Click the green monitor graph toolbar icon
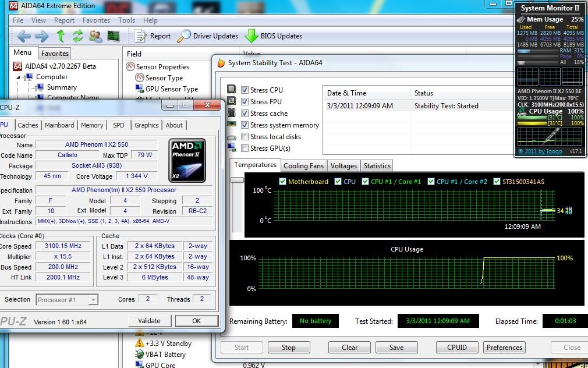This screenshot has height=368, width=588. [114, 36]
